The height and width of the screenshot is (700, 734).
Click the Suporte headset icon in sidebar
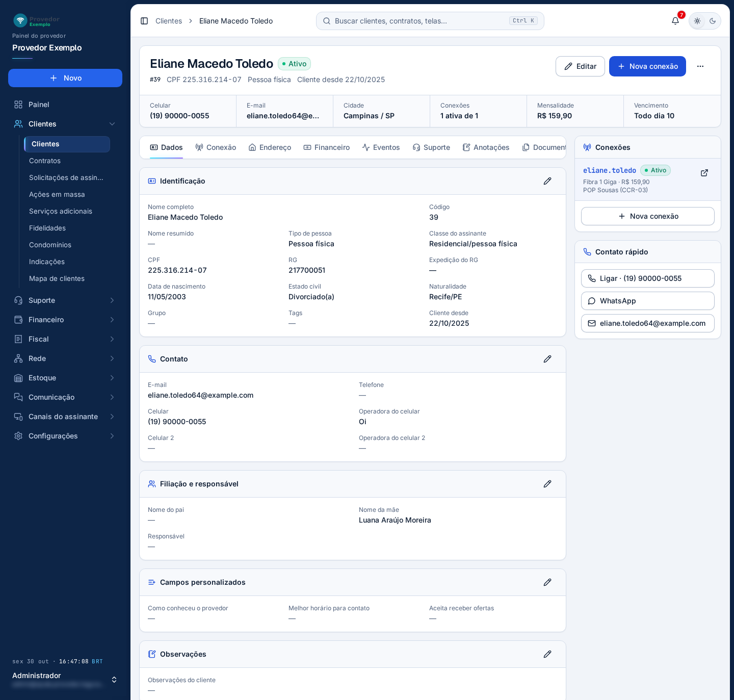coord(18,300)
